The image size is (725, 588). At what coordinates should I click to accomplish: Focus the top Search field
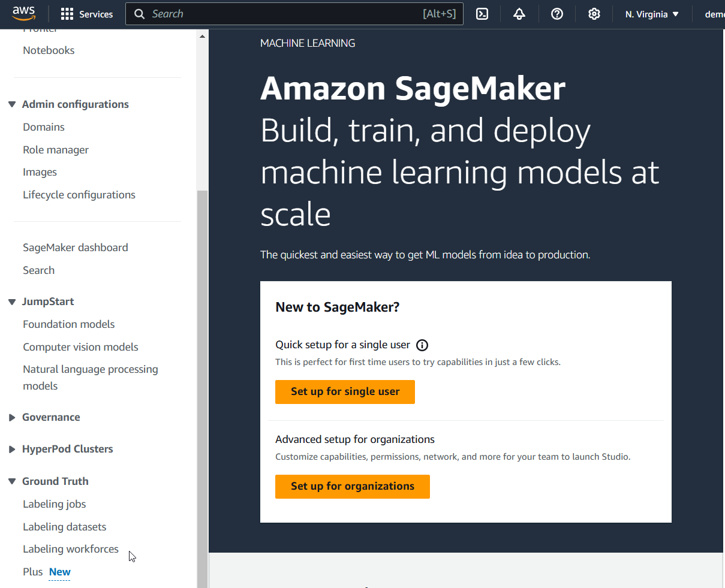pyautogui.click(x=294, y=14)
